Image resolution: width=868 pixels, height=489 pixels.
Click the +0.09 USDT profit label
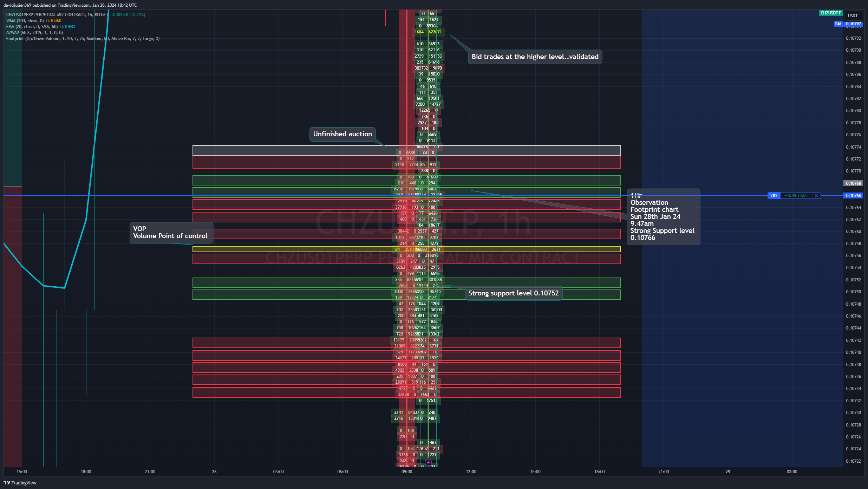796,196
